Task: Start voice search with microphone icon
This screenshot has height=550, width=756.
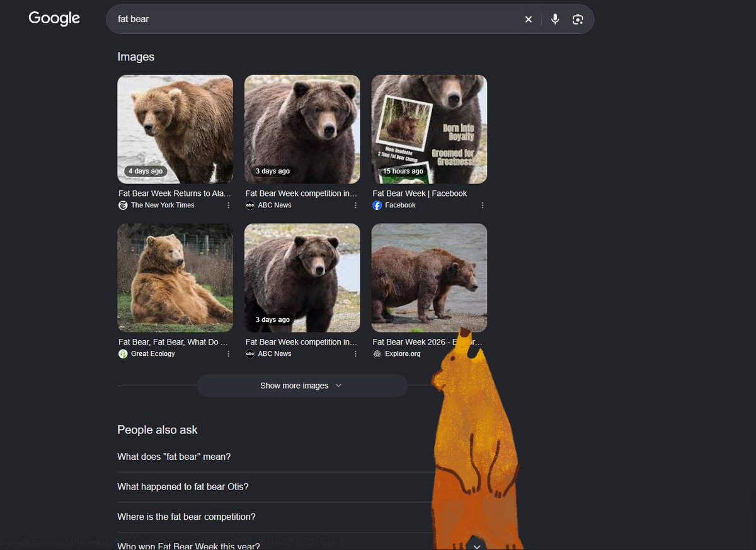Action: [x=555, y=20]
